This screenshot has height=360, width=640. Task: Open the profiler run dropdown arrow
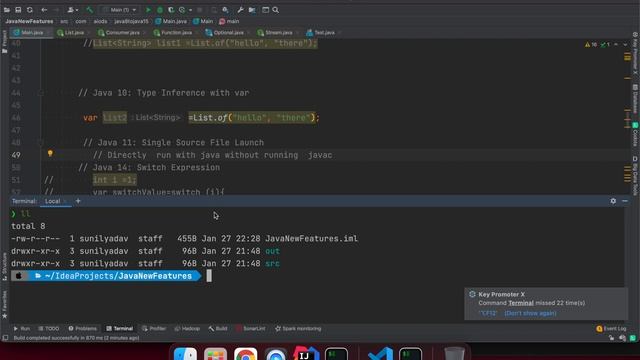coord(190,10)
